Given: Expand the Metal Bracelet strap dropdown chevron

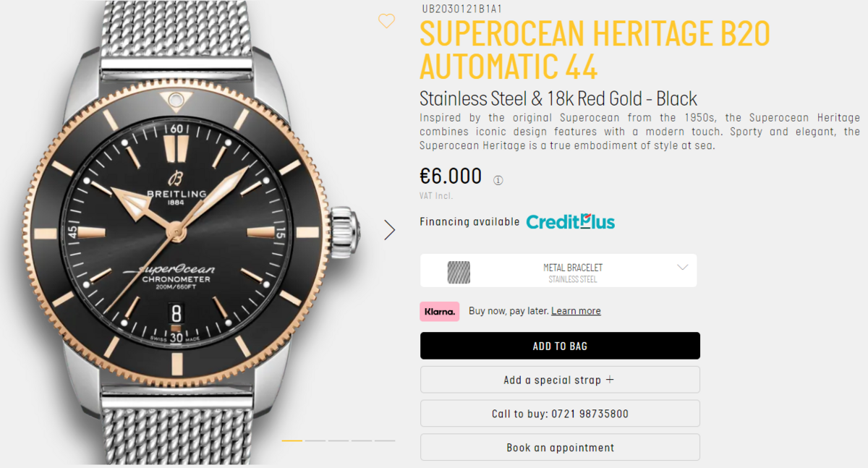Looking at the screenshot, I should [682, 268].
